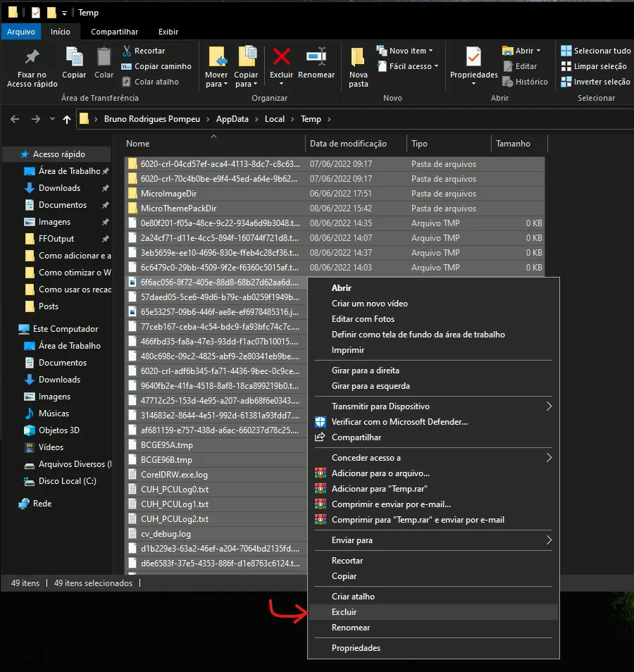Go back with the left arrow button
This screenshot has width=634, height=672.
point(15,119)
